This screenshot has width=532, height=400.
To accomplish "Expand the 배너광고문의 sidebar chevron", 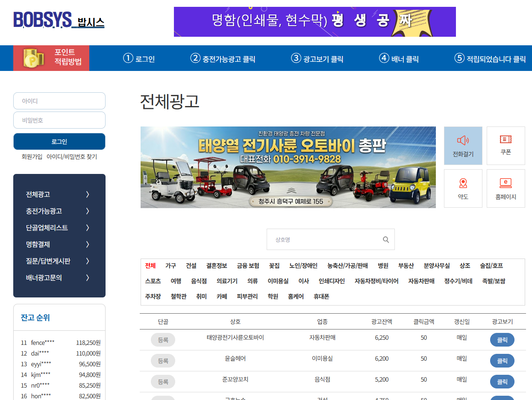I will tap(88, 278).
